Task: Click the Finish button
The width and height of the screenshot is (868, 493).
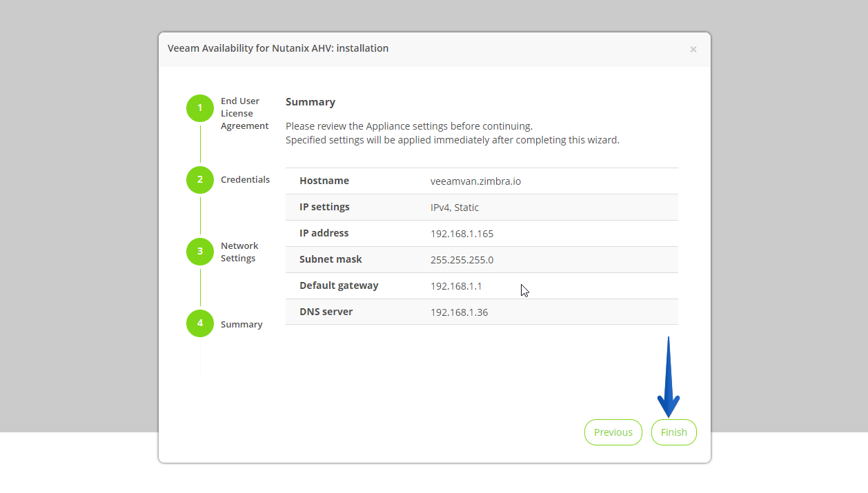Action: (x=673, y=432)
